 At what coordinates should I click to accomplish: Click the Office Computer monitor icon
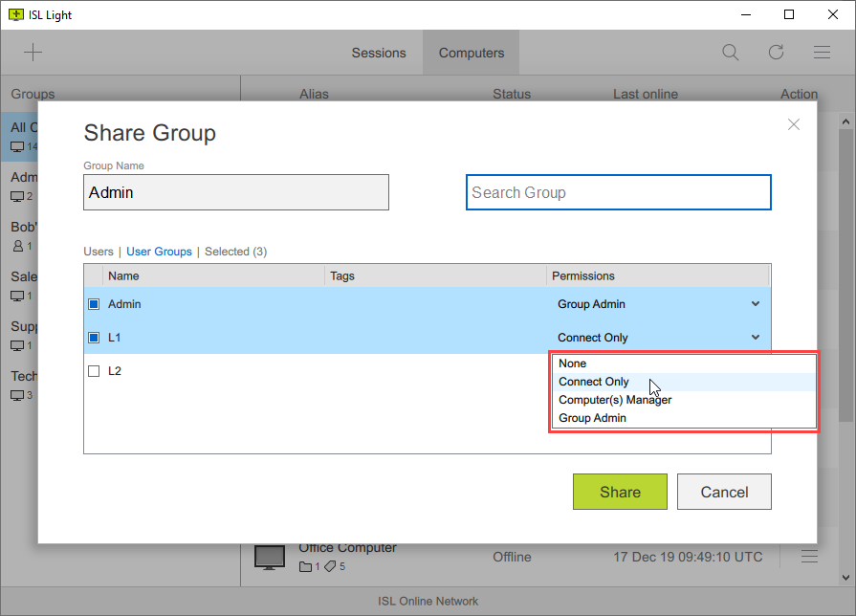tap(269, 556)
